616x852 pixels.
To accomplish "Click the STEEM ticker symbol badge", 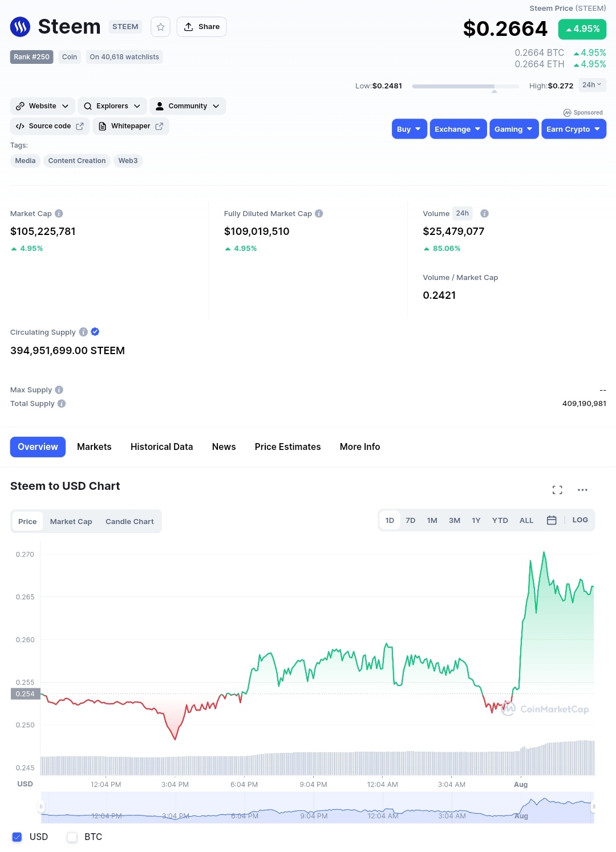I will point(125,27).
